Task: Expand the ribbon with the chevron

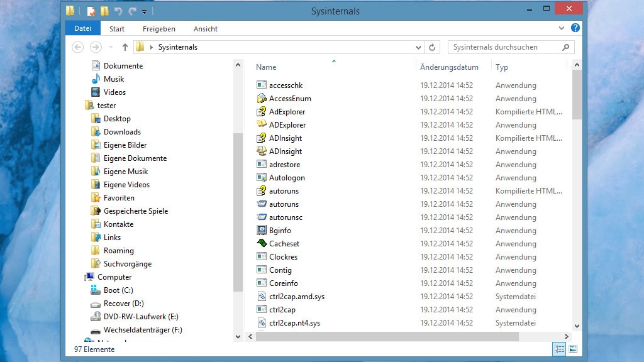Action: click(x=562, y=28)
